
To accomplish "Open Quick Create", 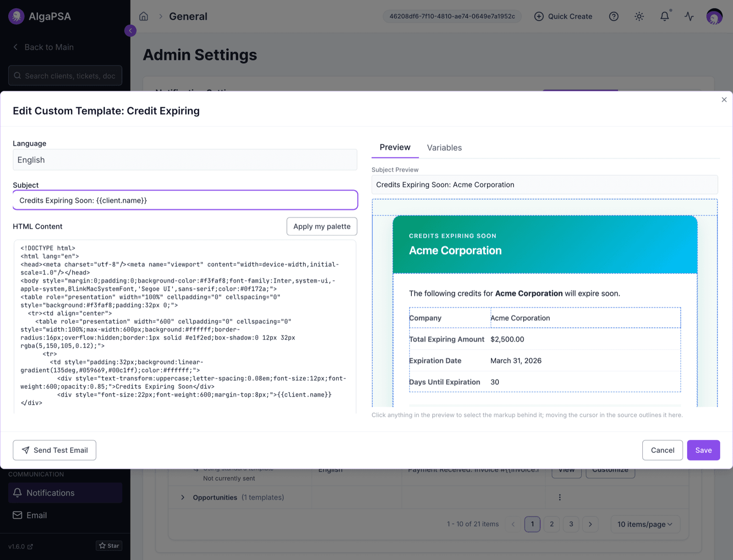I will [563, 16].
